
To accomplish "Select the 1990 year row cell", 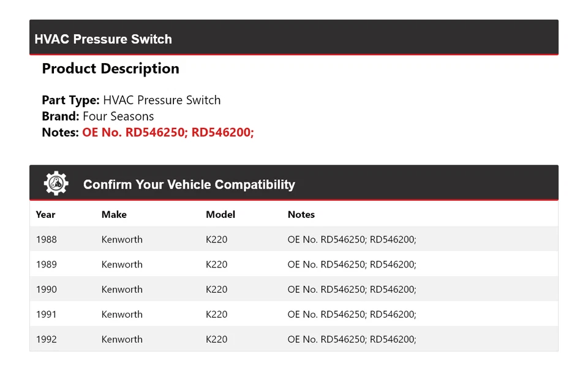I will [47, 290].
